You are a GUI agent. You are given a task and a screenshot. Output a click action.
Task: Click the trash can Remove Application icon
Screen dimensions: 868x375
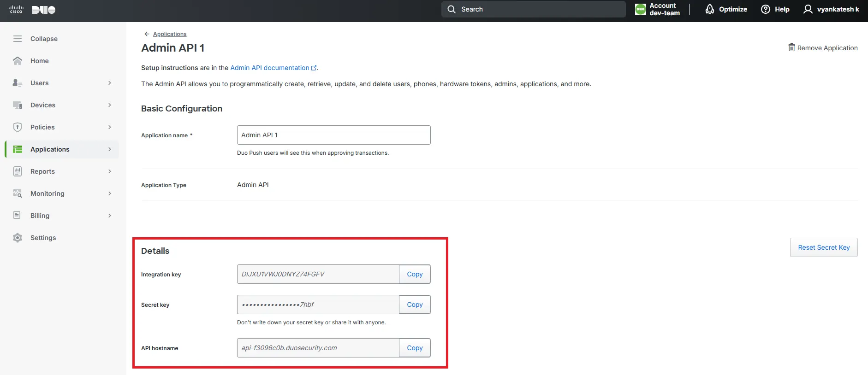click(791, 47)
